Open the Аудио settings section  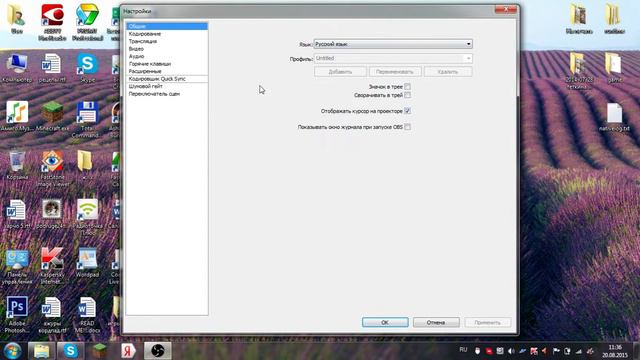(x=167, y=56)
